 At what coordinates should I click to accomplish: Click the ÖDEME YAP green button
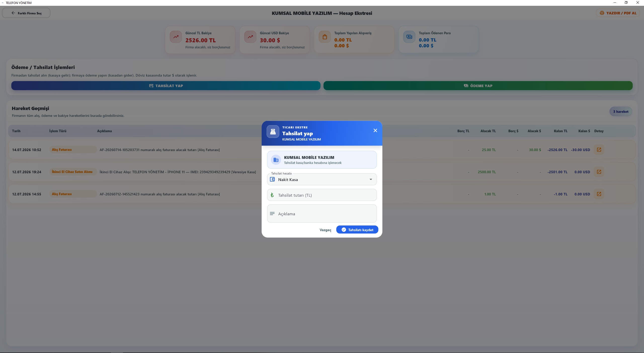pos(478,86)
